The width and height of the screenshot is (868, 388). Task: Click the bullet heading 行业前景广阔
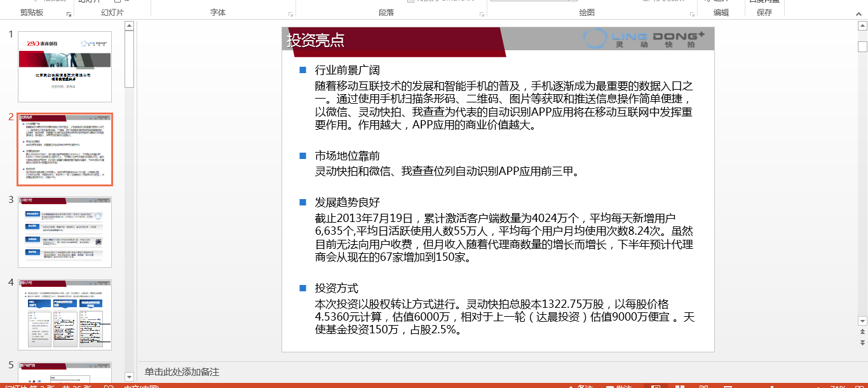coord(347,70)
